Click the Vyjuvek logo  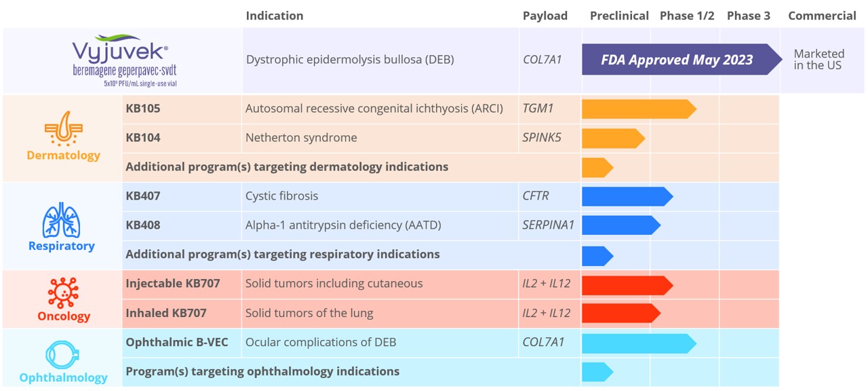coord(121,50)
